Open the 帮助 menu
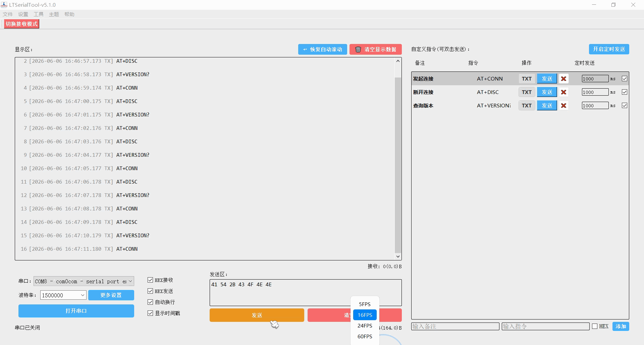Image resolution: width=644 pixels, height=345 pixels. (x=69, y=14)
